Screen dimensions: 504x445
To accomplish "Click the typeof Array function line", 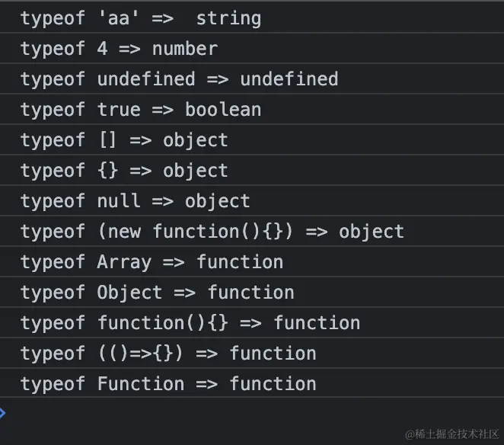I will [x=152, y=262].
